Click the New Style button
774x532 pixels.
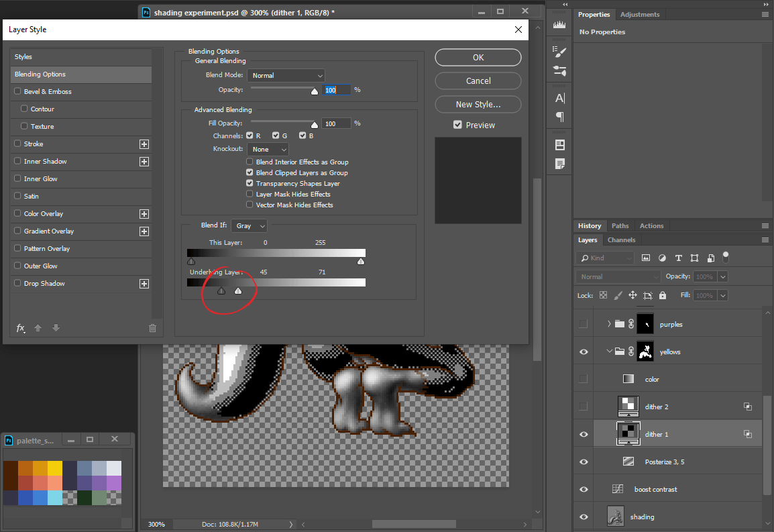[x=478, y=105]
